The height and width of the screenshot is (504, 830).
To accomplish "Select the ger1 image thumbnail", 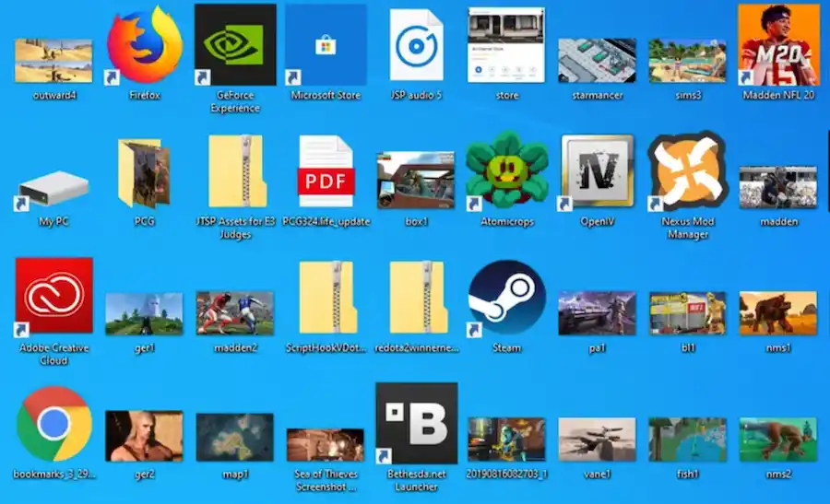I will click(144, 314).
